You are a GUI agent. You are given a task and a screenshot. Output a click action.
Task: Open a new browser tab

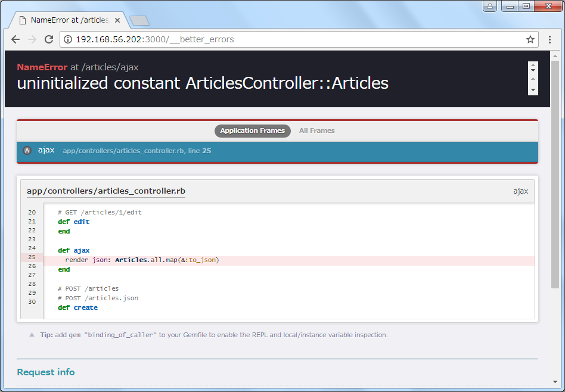click(x=139, y=21)
